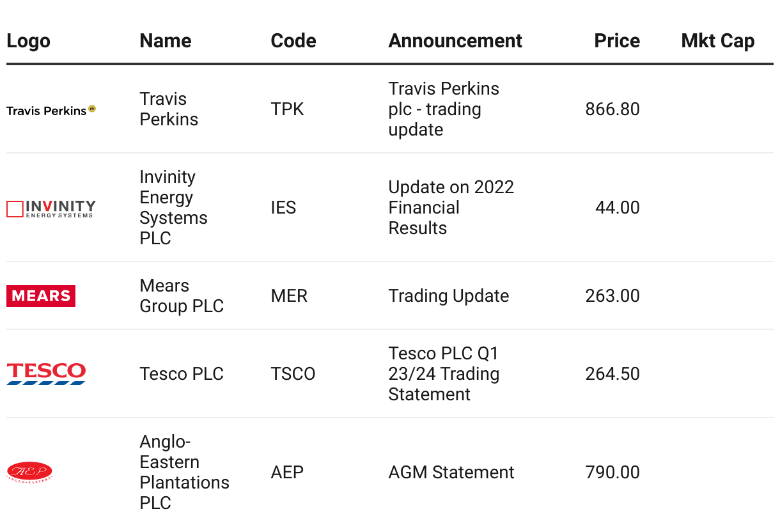Click the Travis Perkins logo
Screen dimensions: 780x532
[51, 110]
